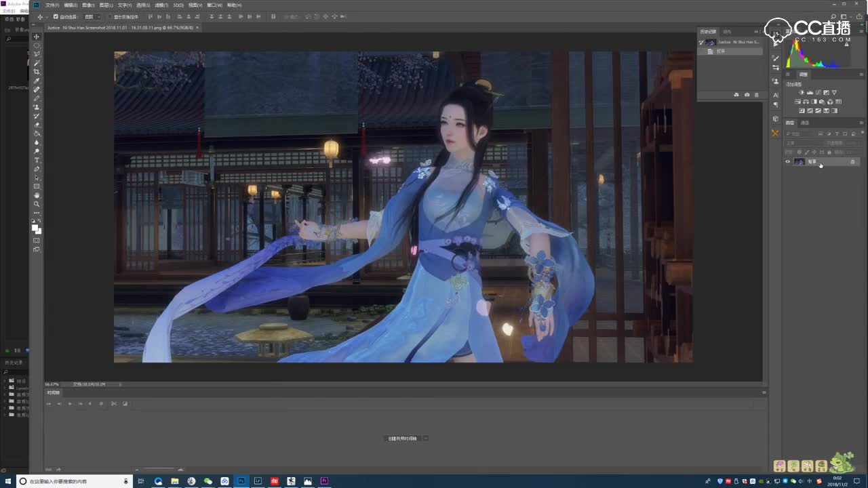This screenshot has width=868, height=488.
Task: Toggle Quick Mask mode
Action: (x=37, y=241)
